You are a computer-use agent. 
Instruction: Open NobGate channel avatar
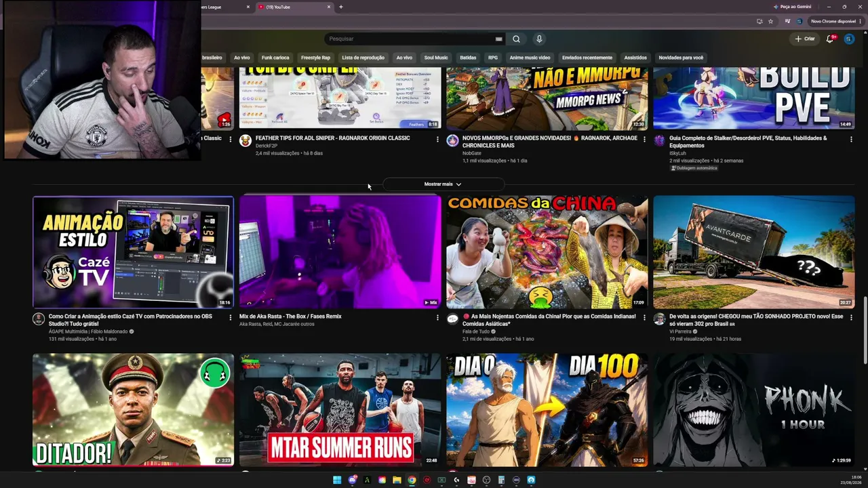coord(452,140)
